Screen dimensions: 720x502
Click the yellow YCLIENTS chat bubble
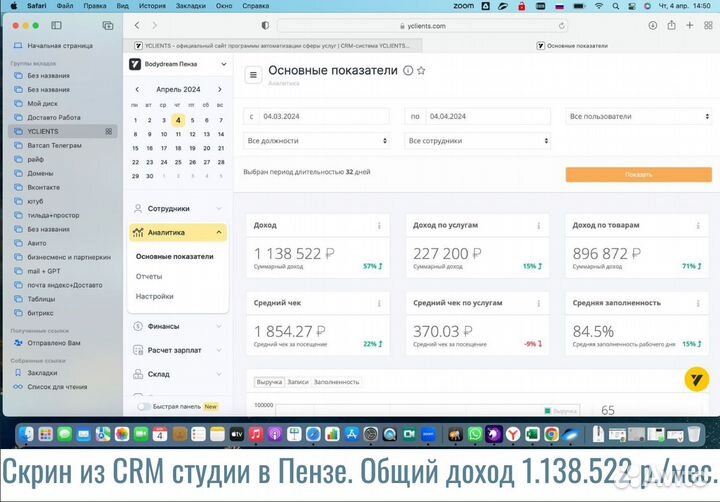(697, 379)
